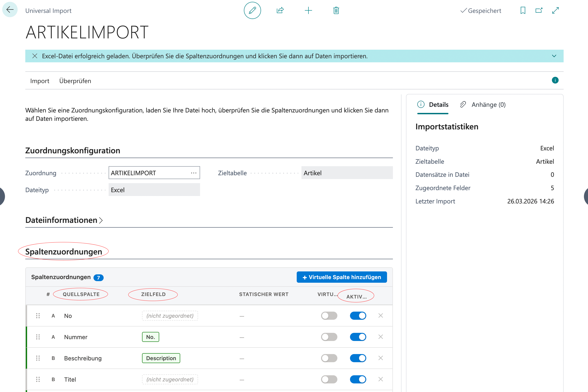Dismiss the Excel loaded notification
Screen dimensions: 588x392
click(35, 56)
